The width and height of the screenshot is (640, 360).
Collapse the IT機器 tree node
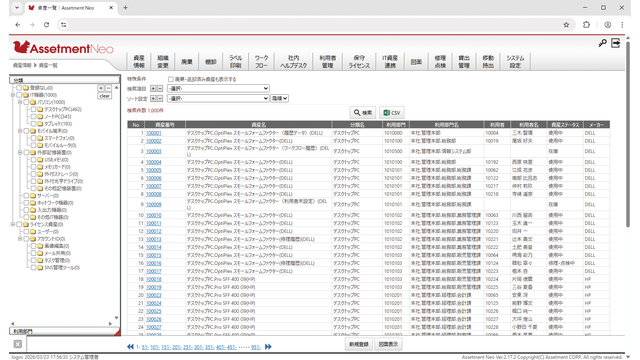tap(13, 95)
